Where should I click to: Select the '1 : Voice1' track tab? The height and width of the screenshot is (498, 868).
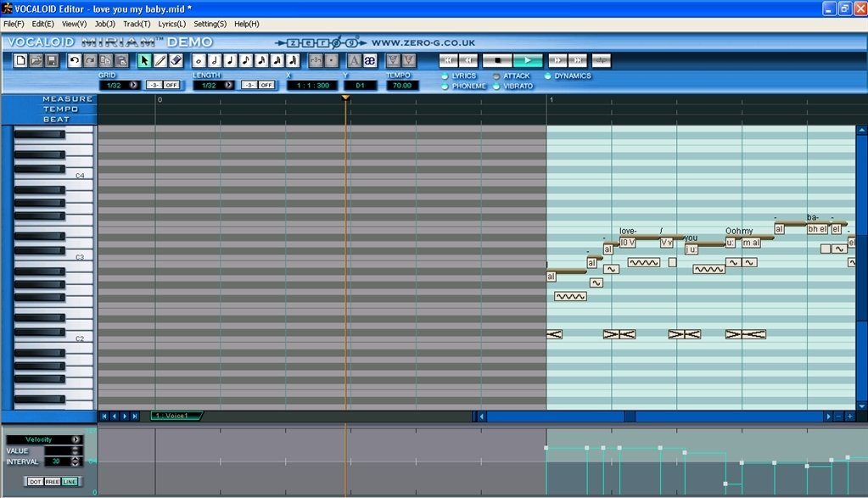click(176, 416)
